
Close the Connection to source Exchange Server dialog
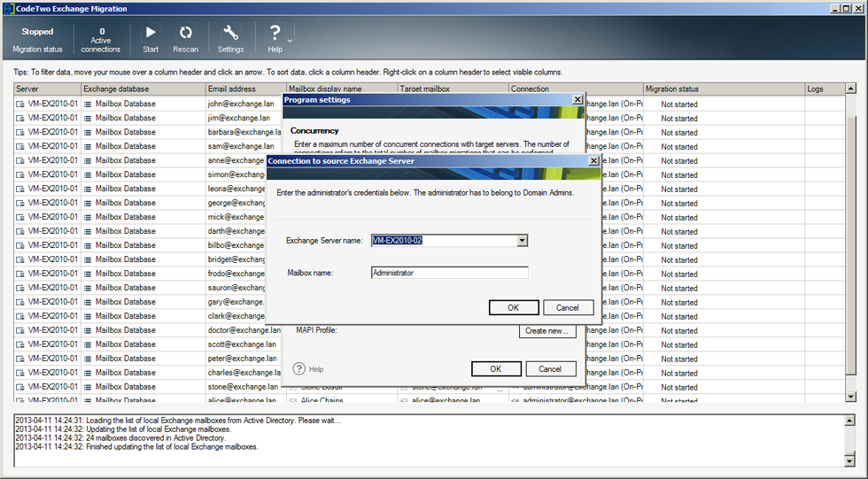point(593,161)
